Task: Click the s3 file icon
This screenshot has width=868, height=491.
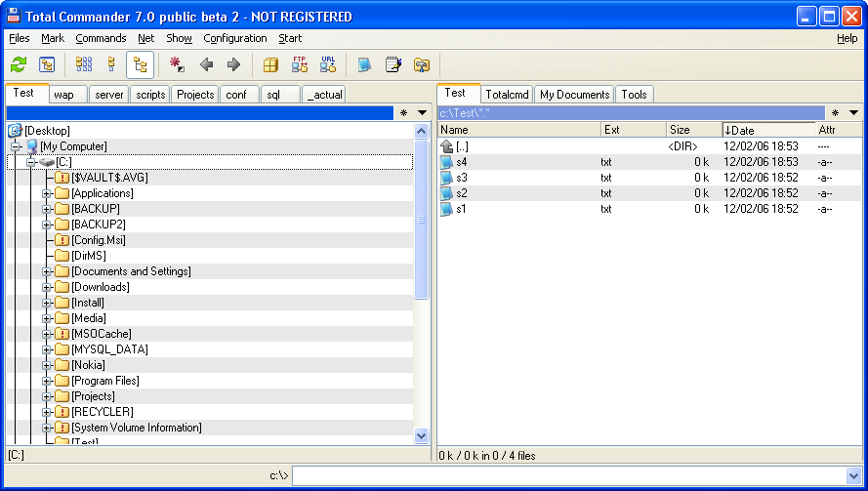Action: (x=447, y=178)
